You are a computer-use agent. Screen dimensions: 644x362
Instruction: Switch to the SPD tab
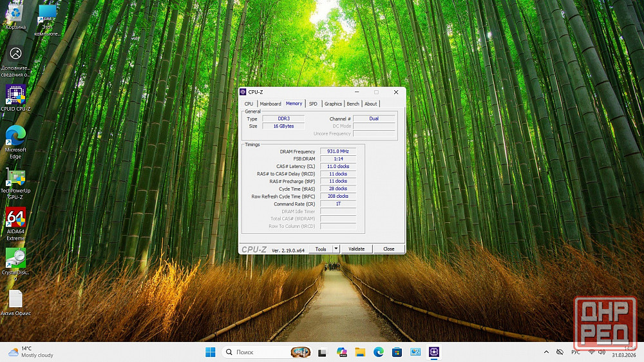point(313,104)
